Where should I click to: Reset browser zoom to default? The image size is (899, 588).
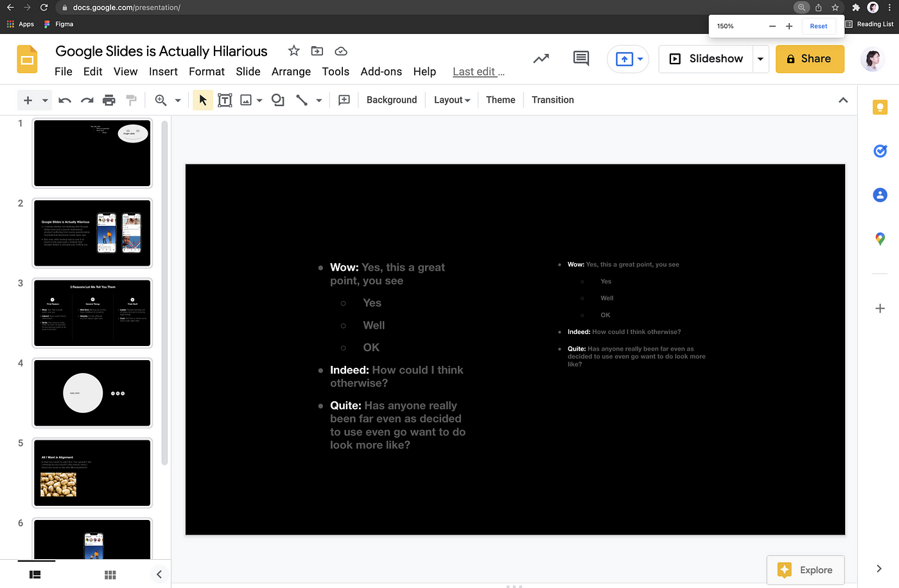[x=819, y=26]
